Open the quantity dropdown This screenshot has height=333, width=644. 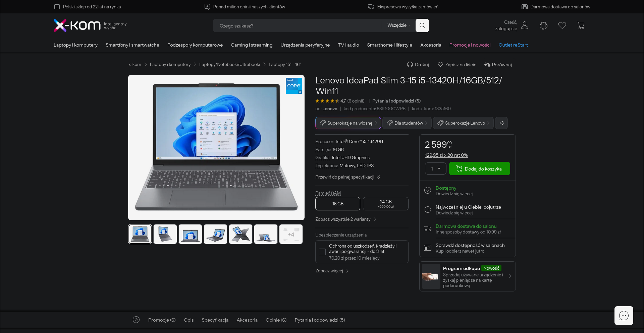(436, 169)
